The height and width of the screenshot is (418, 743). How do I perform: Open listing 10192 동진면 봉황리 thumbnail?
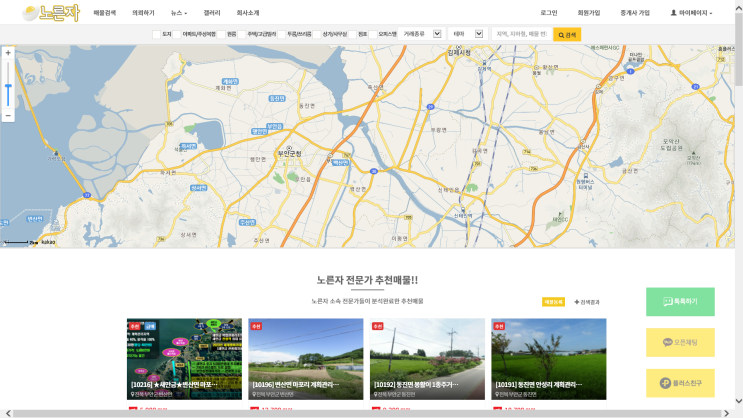pyautogui.click(x=427, y=359)
